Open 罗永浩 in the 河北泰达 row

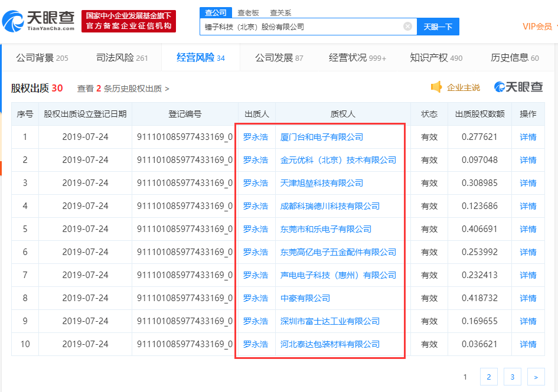tap(256, 344)
